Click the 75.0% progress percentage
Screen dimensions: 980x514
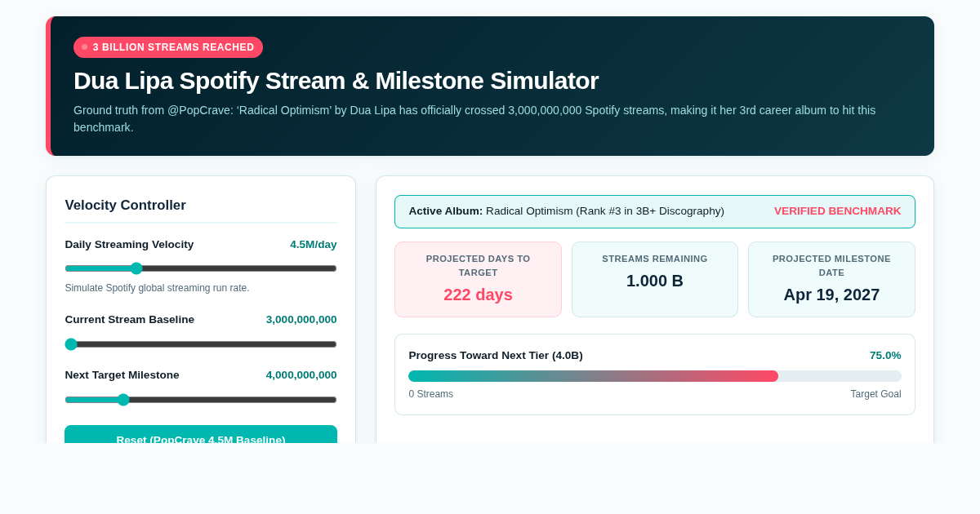pyautogui.click(x=885, y=356)
